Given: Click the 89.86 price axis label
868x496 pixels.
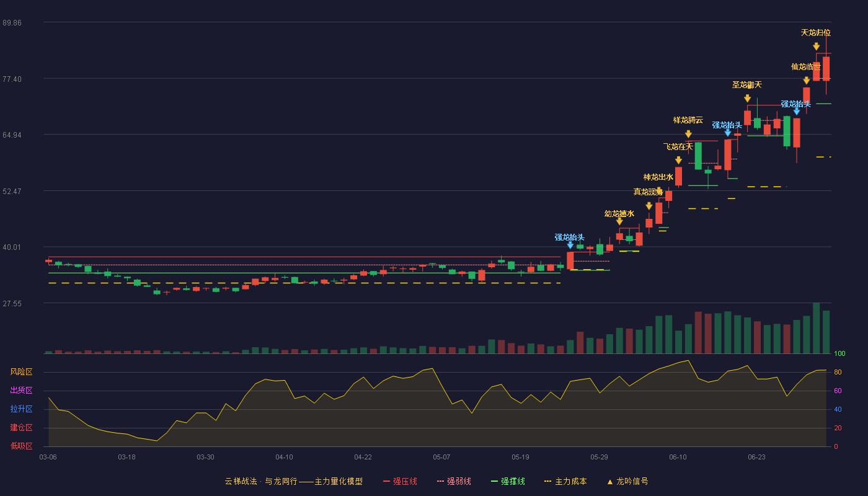Looking at the screenshot, I should coord(12,22).
